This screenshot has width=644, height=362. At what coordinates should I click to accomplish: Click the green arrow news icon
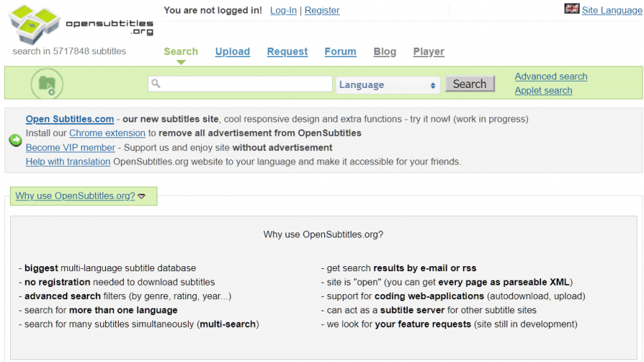click(16, 140)
